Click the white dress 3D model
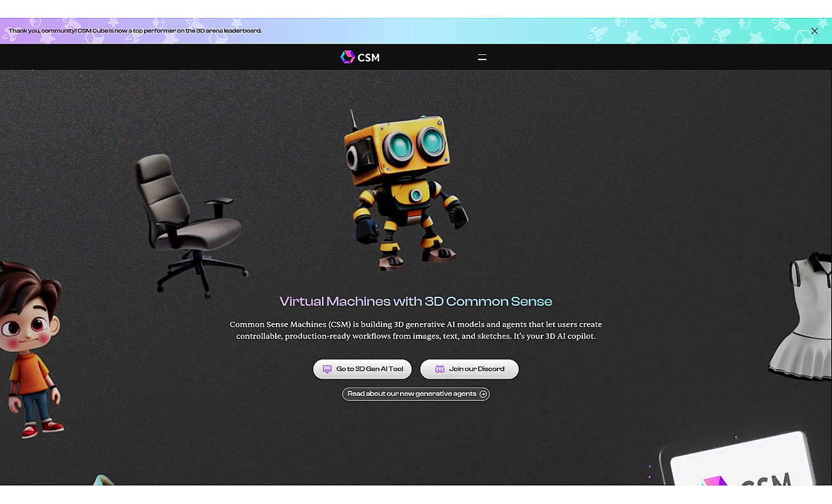The height and width of the screenshot is (504, 832). point(801,317)
